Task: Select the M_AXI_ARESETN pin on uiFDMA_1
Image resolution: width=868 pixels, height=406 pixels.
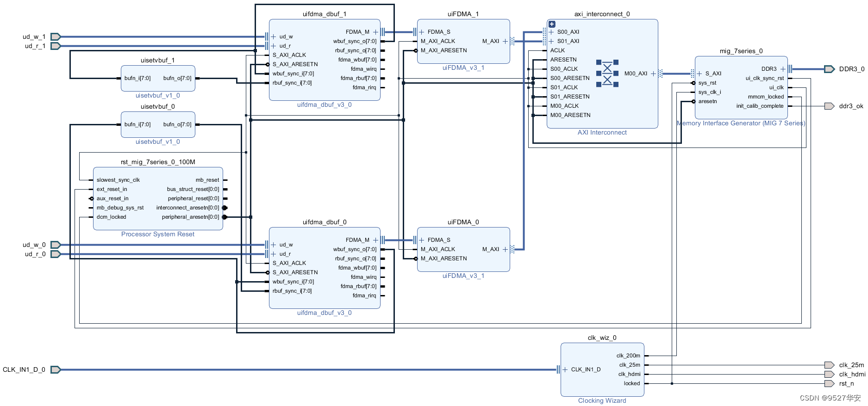Action: (x=444, y=50)
